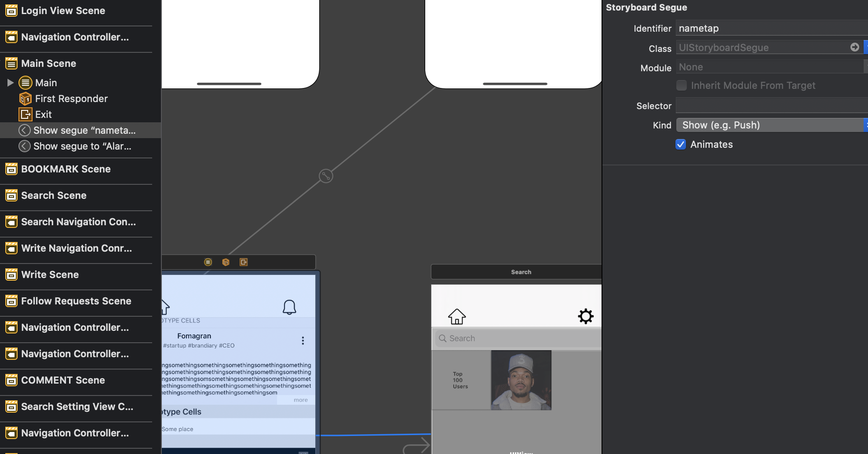Click the bell notification icon in the Main scene
The height and width of the screenshot is (454, 868).
[289, 307]
